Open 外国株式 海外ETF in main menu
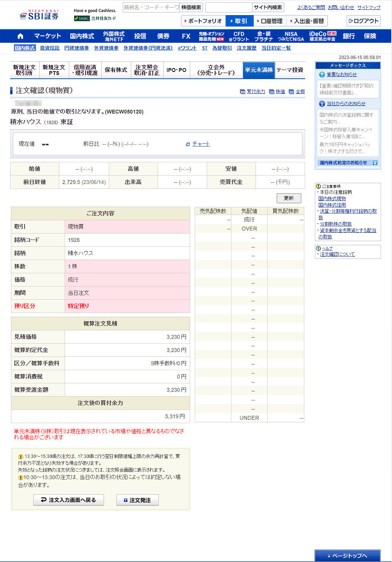 [x=114, y=36]
